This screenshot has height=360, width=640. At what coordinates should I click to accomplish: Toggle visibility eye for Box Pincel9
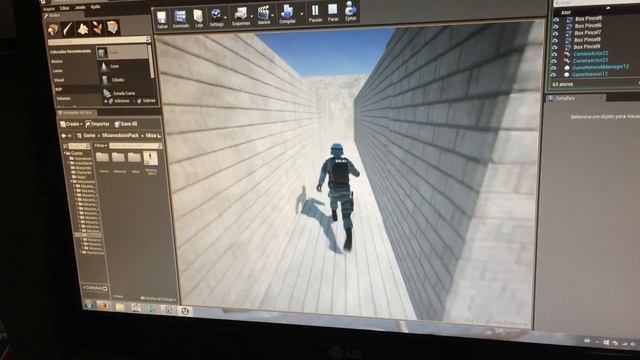click(x=555, y=47)
